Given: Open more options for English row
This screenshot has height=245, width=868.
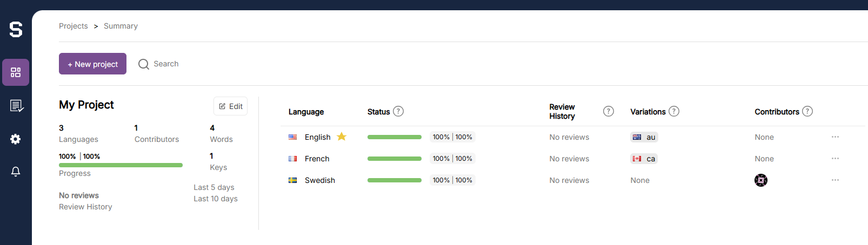Looking at the screenshot, I should tap(835, 137).
